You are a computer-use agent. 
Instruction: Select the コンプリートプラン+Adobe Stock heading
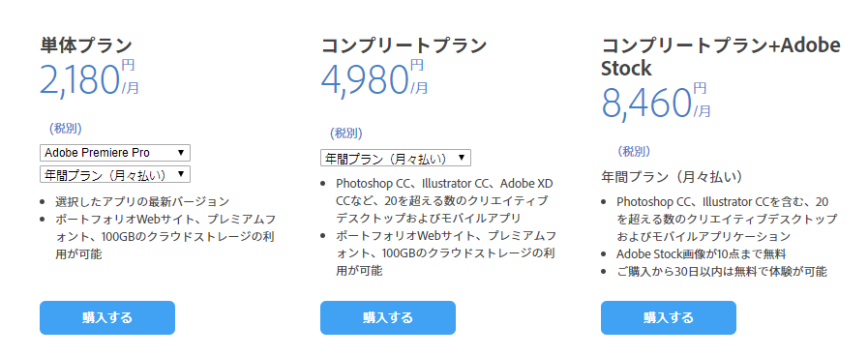tap(721, 56)
